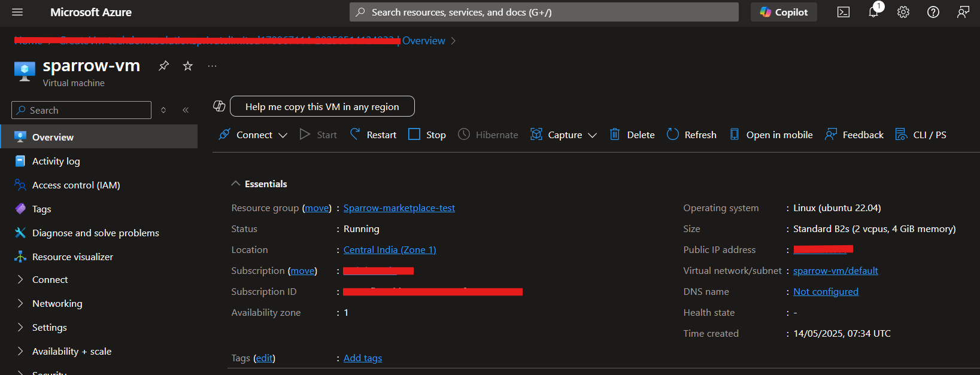Restart the virtual machine

(374, 135)
